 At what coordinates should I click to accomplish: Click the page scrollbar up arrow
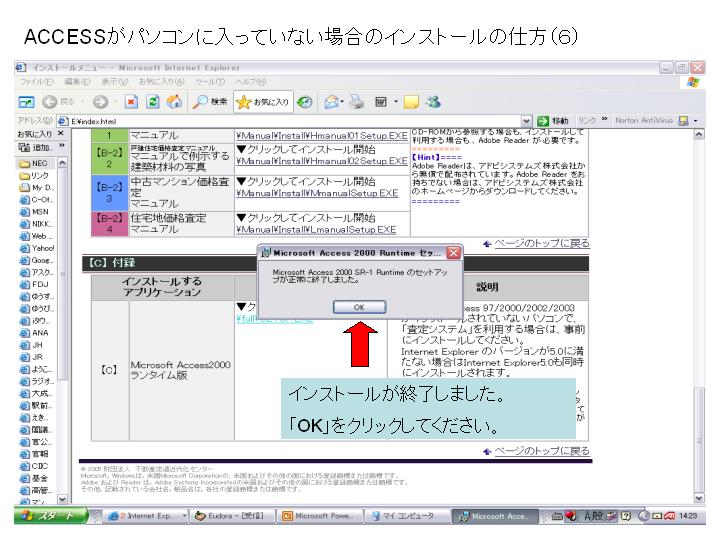pos(699,134)
